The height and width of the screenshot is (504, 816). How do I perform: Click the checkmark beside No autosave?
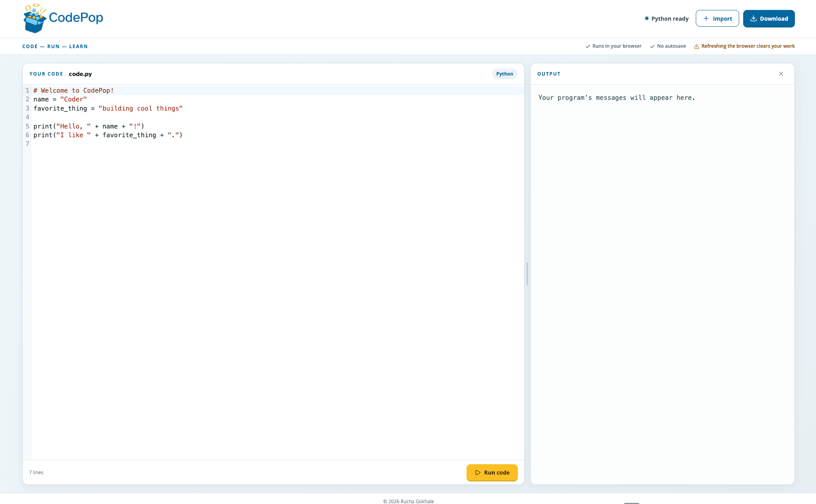pos(652,46)
